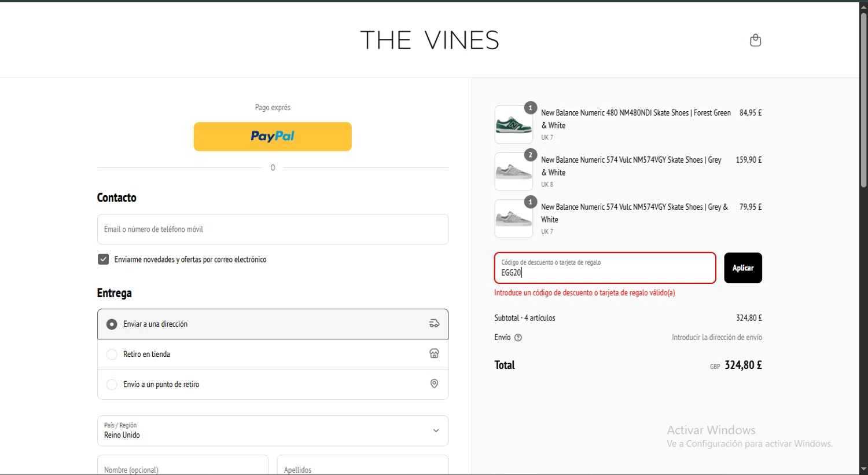
Task: Click the Envío help question mark icon
Action: pos(518,338)
